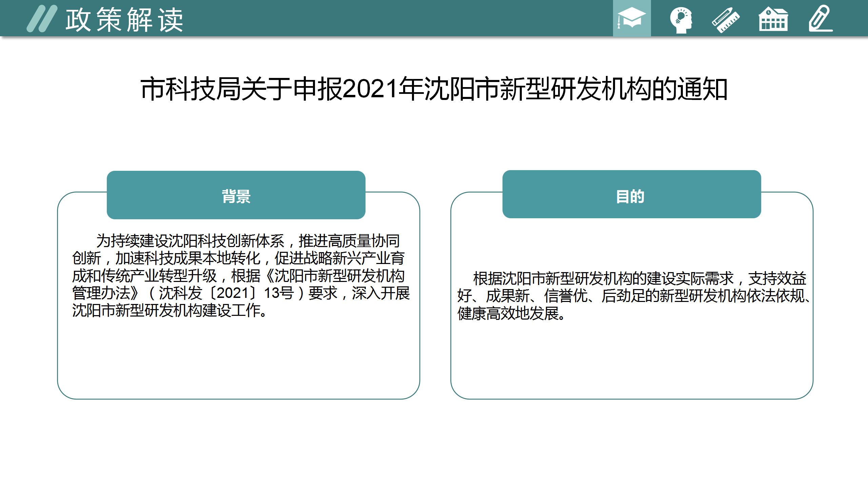Click the 目的 label box
The image size is (868, 488).
pos(631,195)
